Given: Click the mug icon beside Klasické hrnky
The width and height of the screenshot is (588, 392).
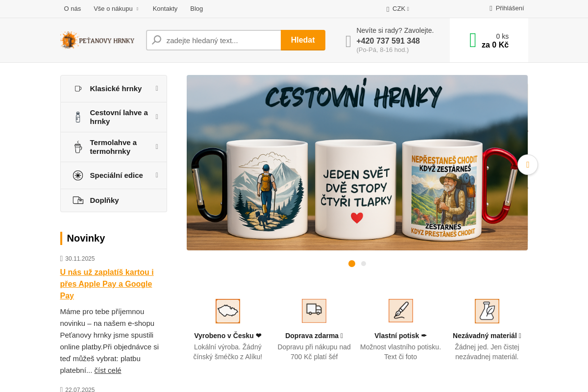Looking at the screenshot, I should coord(78,89).
